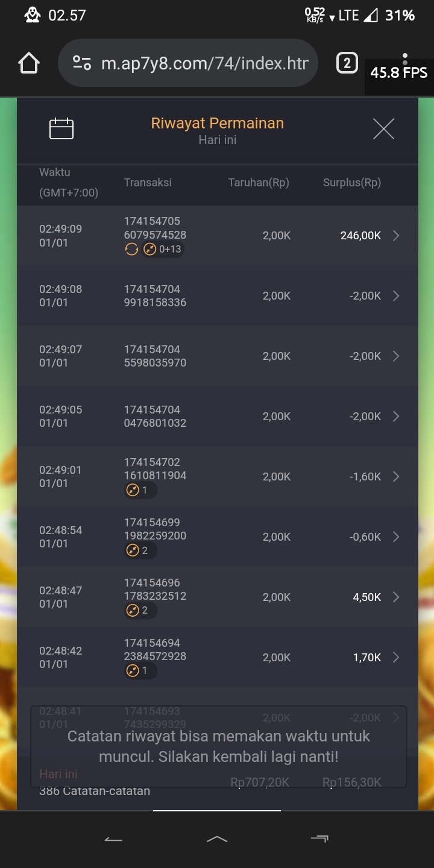The image size is (434, 868).
Task: Click the address bar URL m.ap7y8.com
Action: [x=205, y=63]
